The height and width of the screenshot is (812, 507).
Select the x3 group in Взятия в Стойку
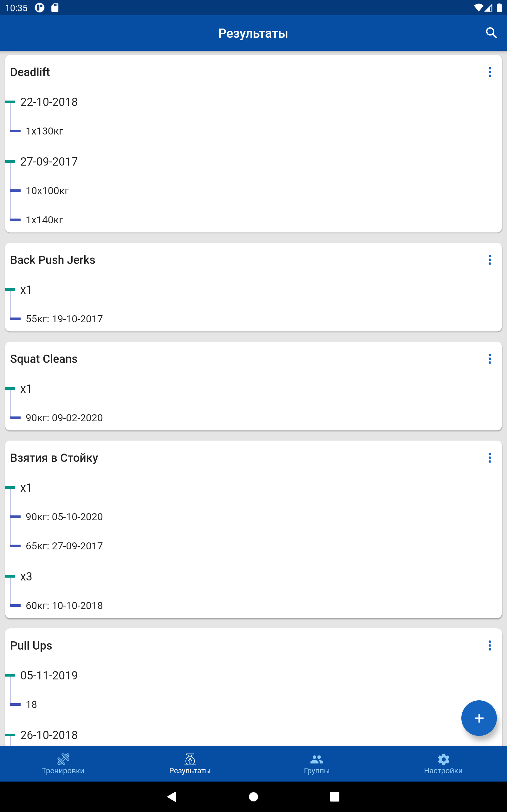point(26,576)
